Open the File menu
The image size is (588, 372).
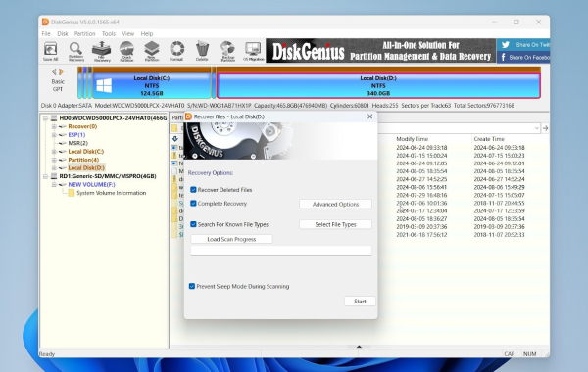[x=46, y=33]
